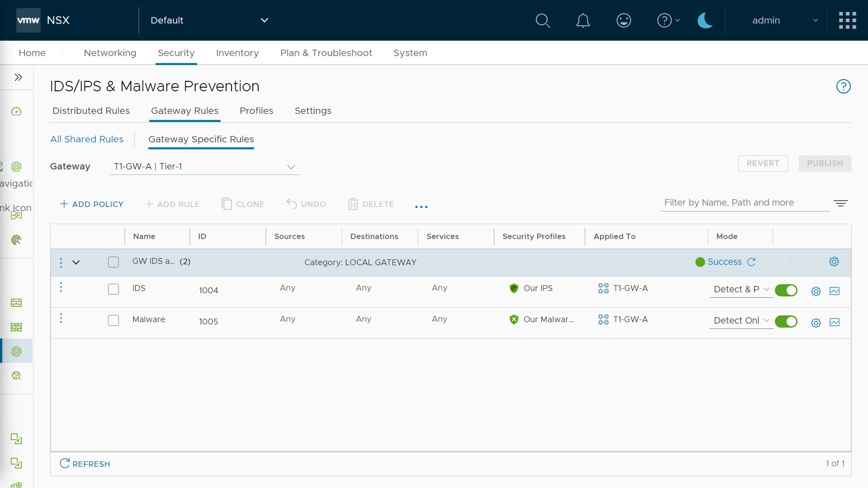Screen dimensions: 868x488
Task: Collapse the GW IDS policy section
Action: [76, 262]
